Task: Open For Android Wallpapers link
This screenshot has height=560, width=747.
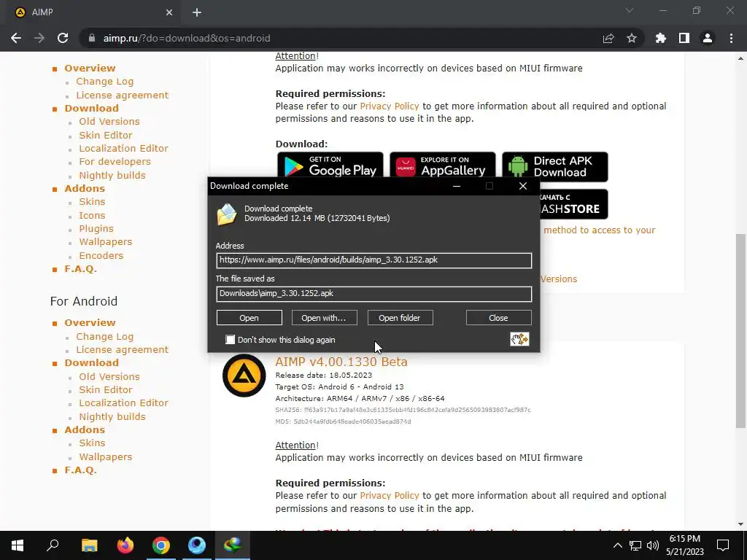Action: click(105, 456)
